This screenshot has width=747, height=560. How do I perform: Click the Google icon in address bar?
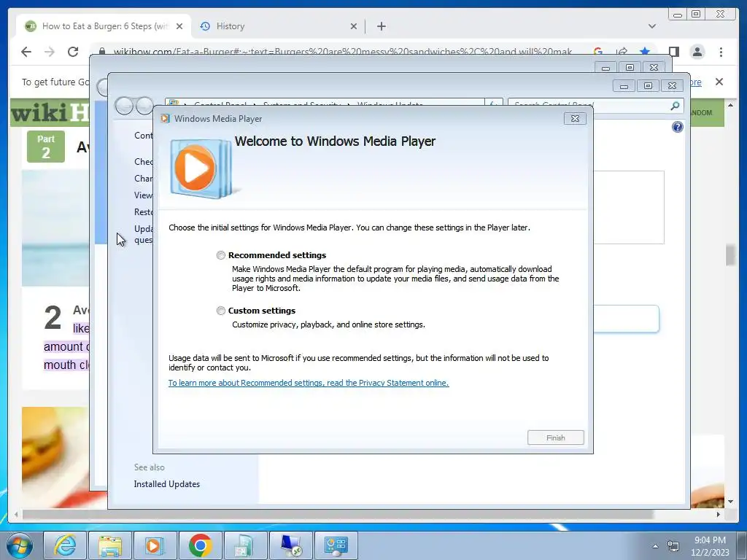tap(598, 52)
